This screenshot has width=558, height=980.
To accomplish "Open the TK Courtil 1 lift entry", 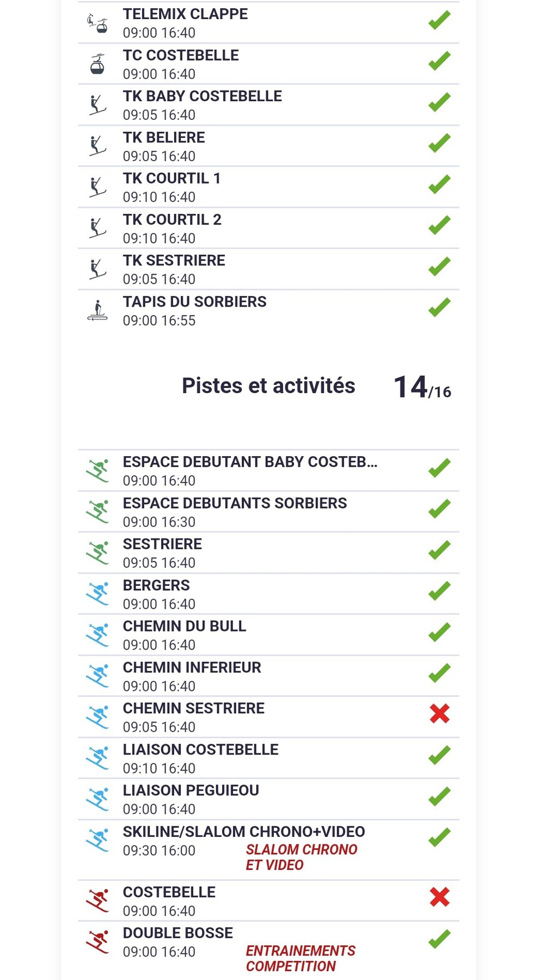I will [171, 187].
